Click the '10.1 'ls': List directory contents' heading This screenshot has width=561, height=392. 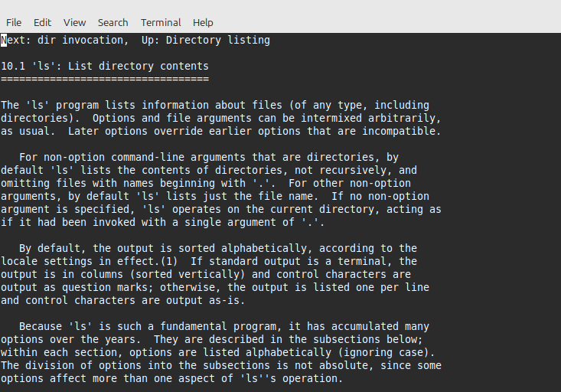(105, 67)
